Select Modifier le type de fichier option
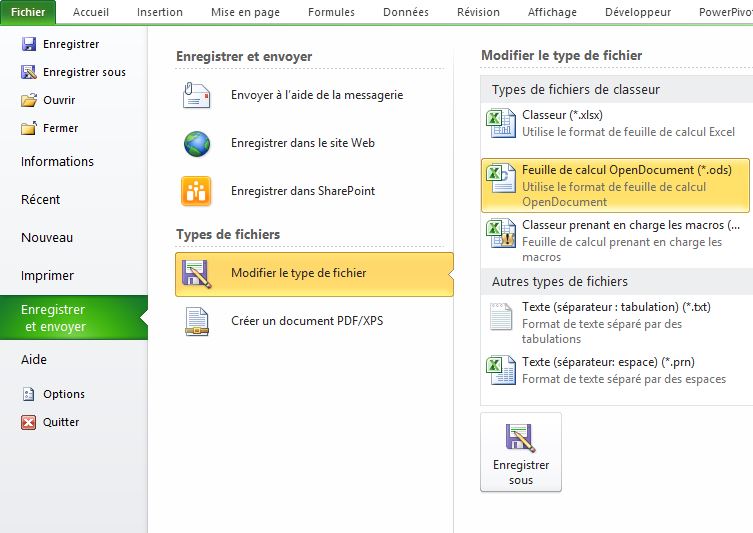Screen dimensions: 753x533 (314, 274)
